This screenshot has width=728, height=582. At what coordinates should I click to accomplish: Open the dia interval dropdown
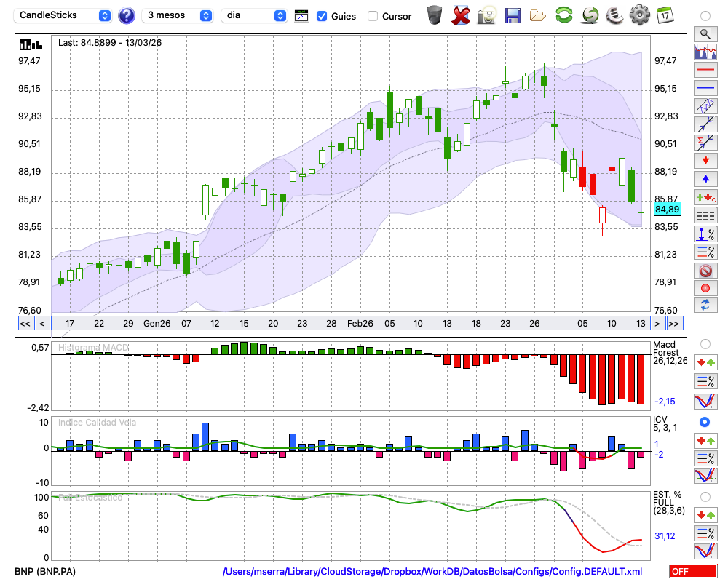tap(254, 15)
